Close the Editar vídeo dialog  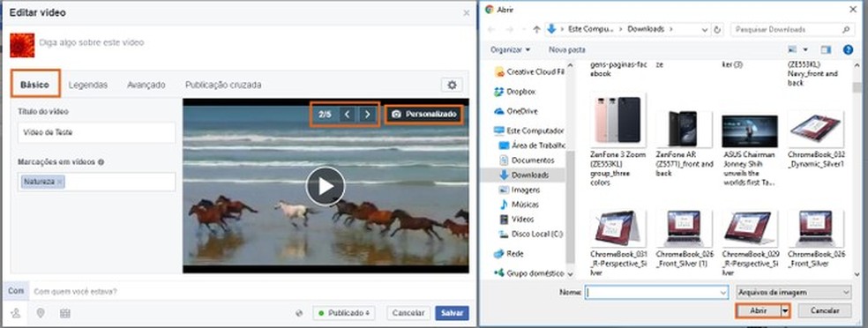pos(466,12)
